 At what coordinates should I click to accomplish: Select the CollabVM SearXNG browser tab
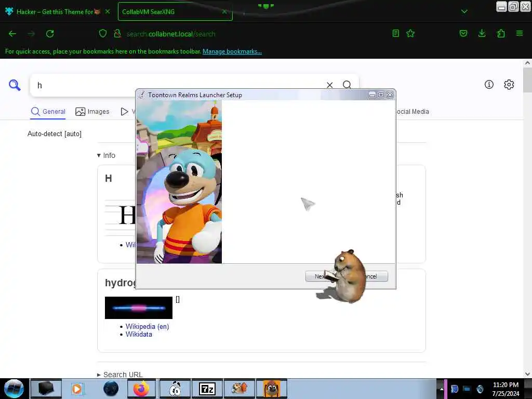tap(175, 11)
